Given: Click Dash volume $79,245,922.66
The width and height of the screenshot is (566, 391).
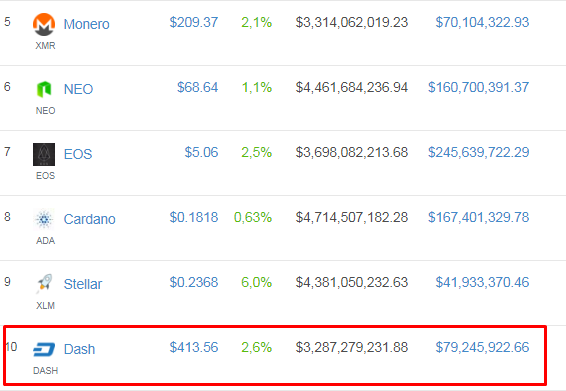Looking at the screenshot, I should 482,347.
